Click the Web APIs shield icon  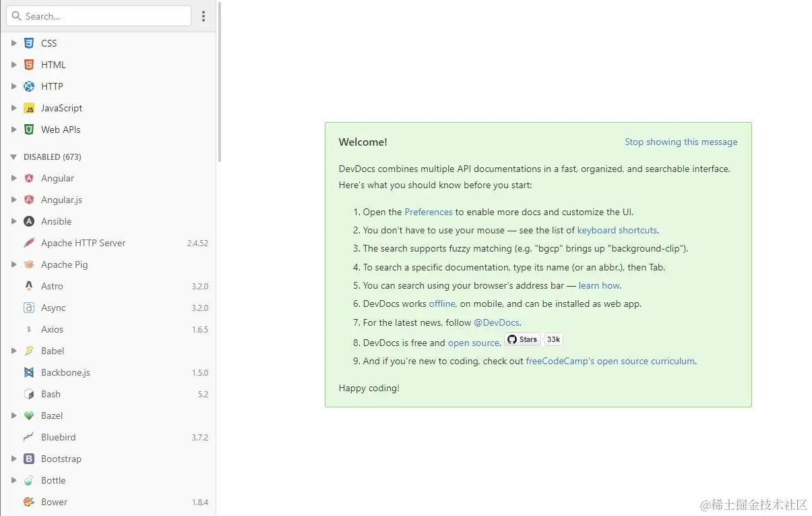coord(29,130)
